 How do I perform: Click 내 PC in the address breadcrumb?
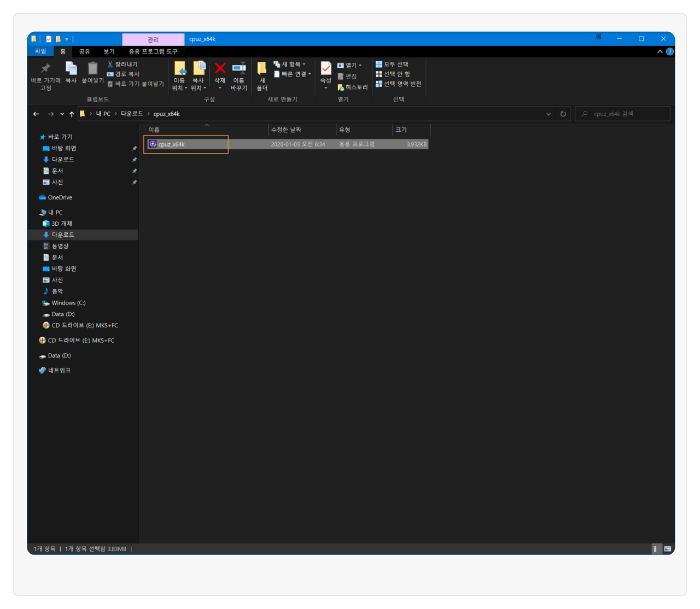click(x=103, y=114)
